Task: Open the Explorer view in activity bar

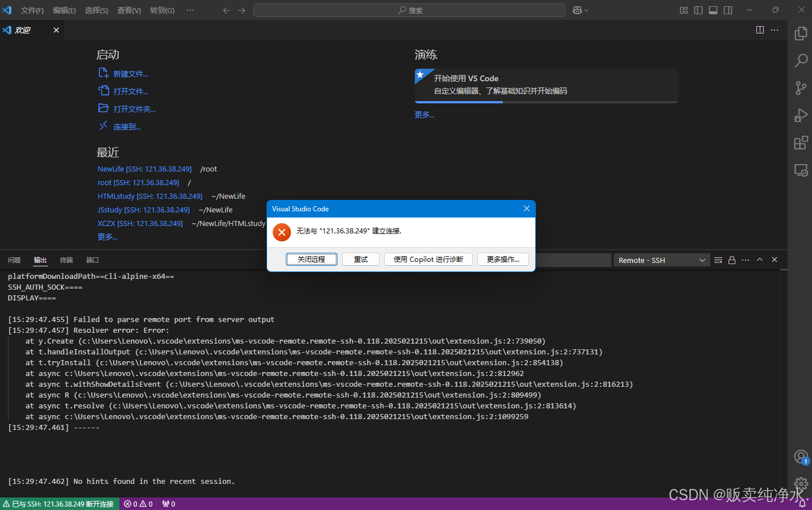Action: click(801, 34)
